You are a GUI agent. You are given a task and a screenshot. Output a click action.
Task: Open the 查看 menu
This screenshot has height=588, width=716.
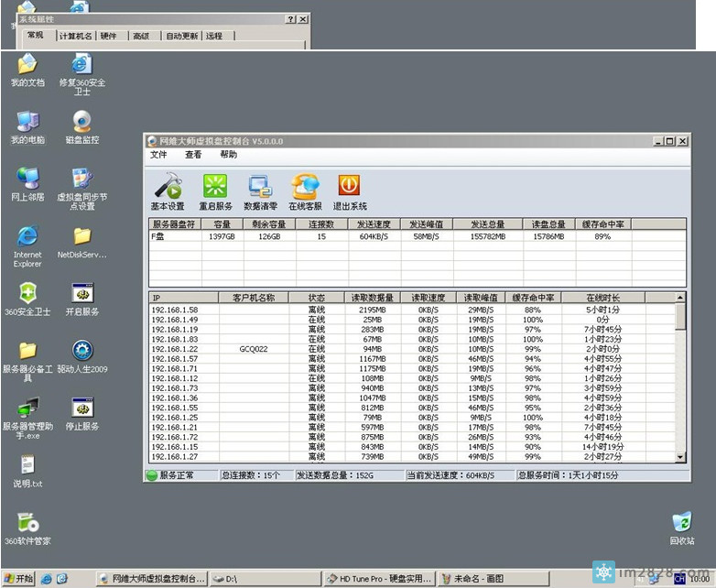(193, 155)
